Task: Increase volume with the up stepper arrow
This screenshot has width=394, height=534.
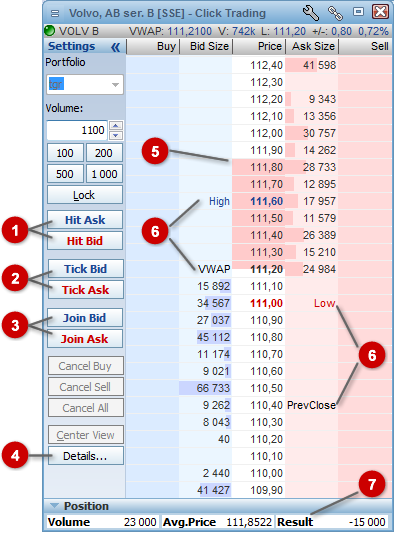Action: tap(116, 125)
